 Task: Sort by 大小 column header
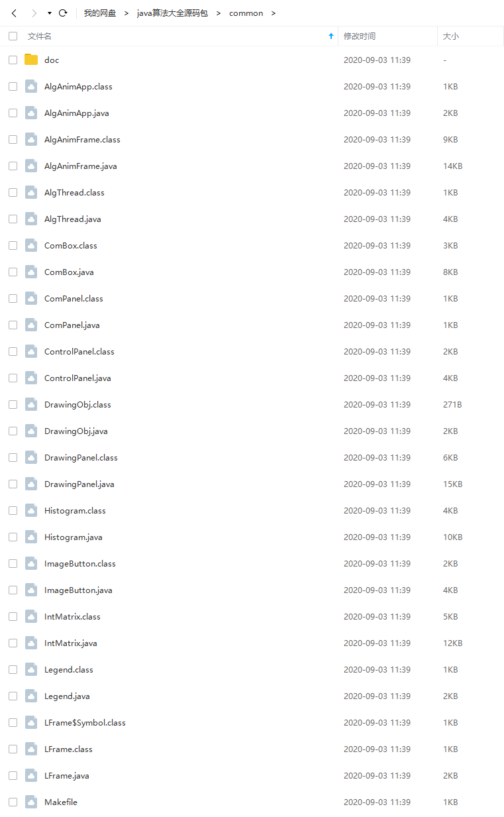(x=450, y=36)
